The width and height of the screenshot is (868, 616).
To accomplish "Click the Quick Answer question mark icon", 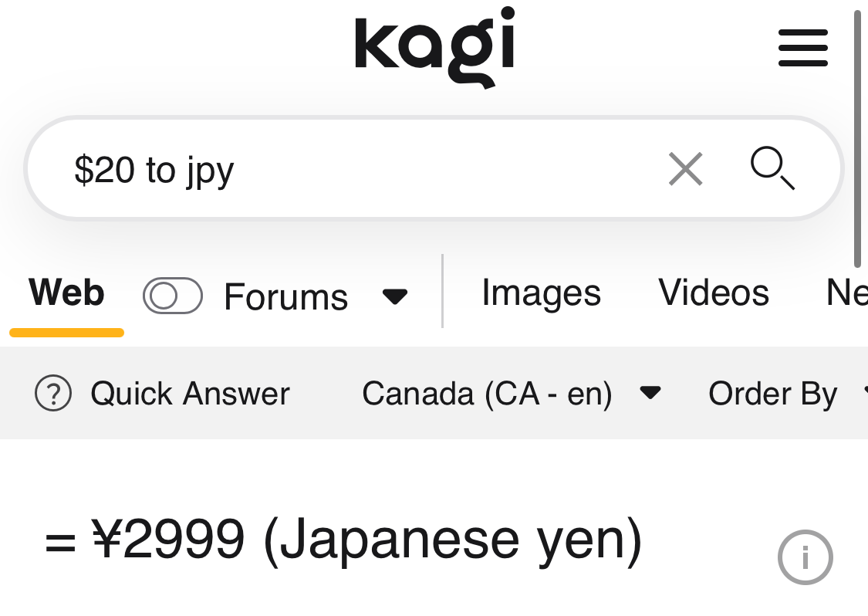I will point(53,394).
